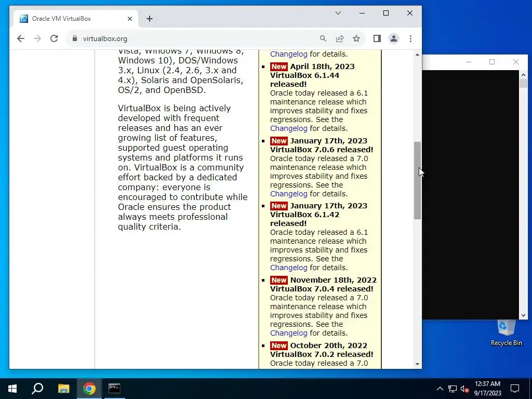Image resolution: width=532 pixels, height=399 pixels.
Task: Click the Chrome page scroll-down arrow
Action: (x=417, y=364)
